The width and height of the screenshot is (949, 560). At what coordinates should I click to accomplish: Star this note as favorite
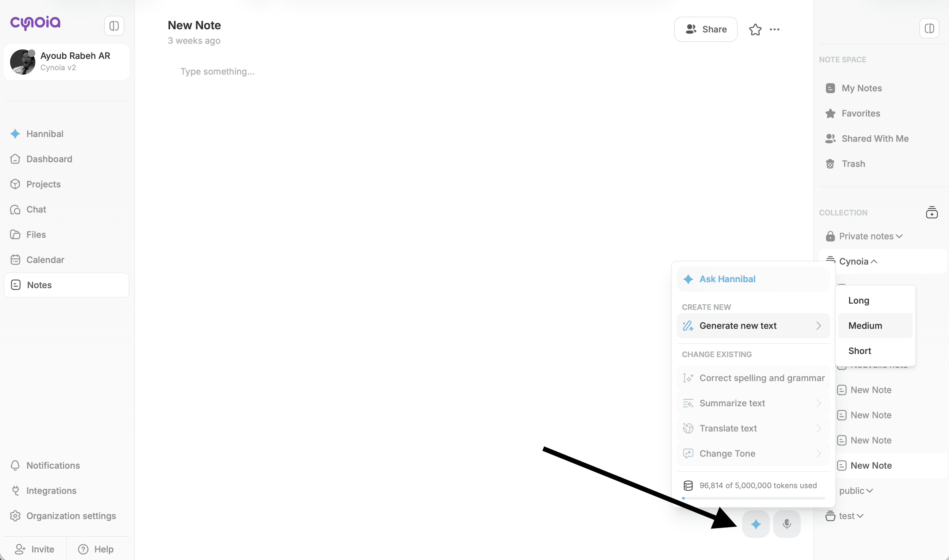(755, 29)
